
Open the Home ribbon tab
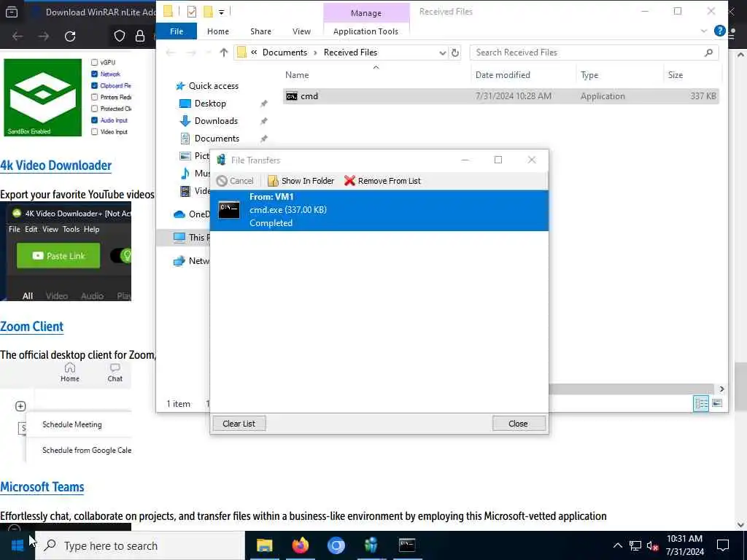(217, 31)
